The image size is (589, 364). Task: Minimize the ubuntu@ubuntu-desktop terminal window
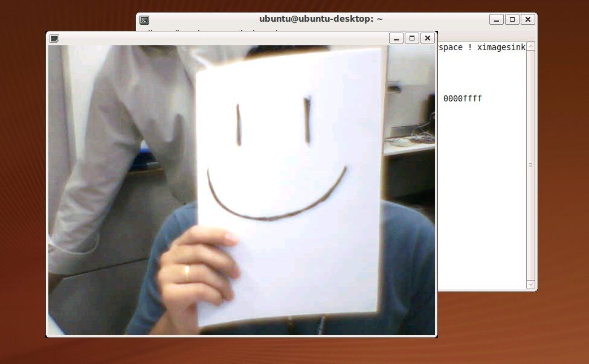(x=496, y=19)
